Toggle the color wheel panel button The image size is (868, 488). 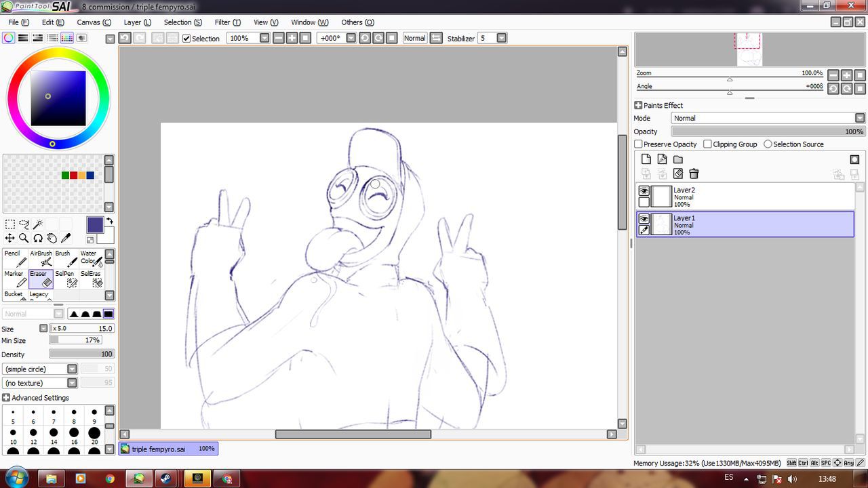pyautogui.click(x=8, y=38)
